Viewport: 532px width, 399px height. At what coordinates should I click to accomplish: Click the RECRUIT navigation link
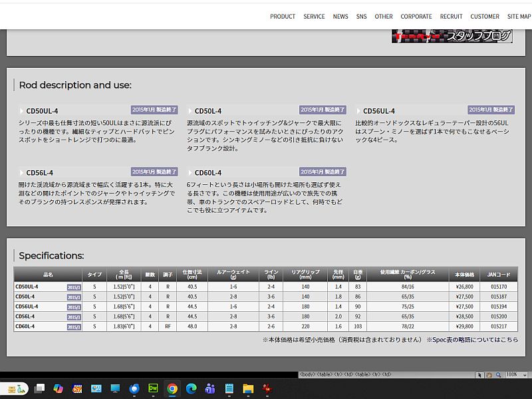[451, 17]
